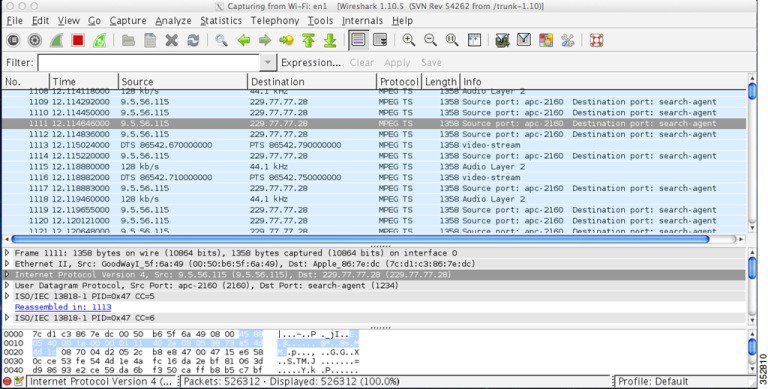Jump to the first packet
This screenshot has width=768, height=389.
click(x=308, y=40)
